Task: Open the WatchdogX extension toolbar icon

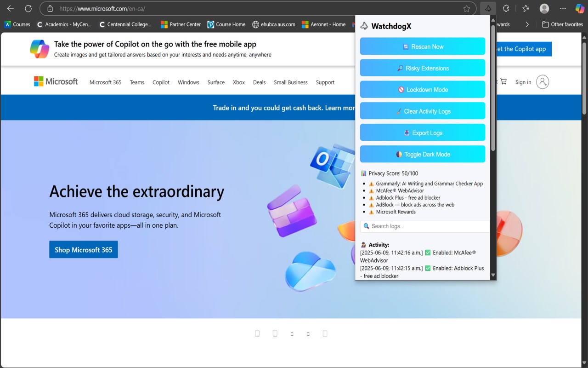Action: click(x=488, y=8)
